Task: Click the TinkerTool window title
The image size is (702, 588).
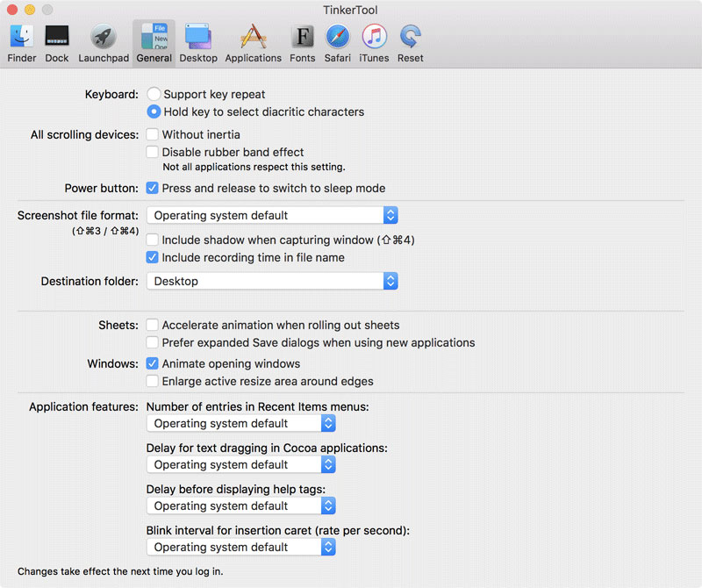Action: point(350,10)
